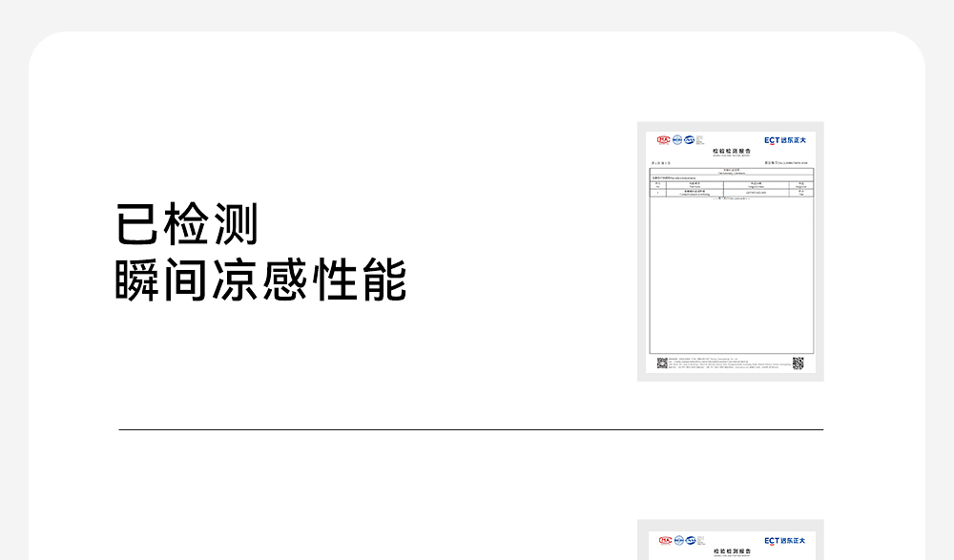The width and height of the screenshot is (954, 560).
Task: Click the red CMA logo on second report
Action: [665, 541]
